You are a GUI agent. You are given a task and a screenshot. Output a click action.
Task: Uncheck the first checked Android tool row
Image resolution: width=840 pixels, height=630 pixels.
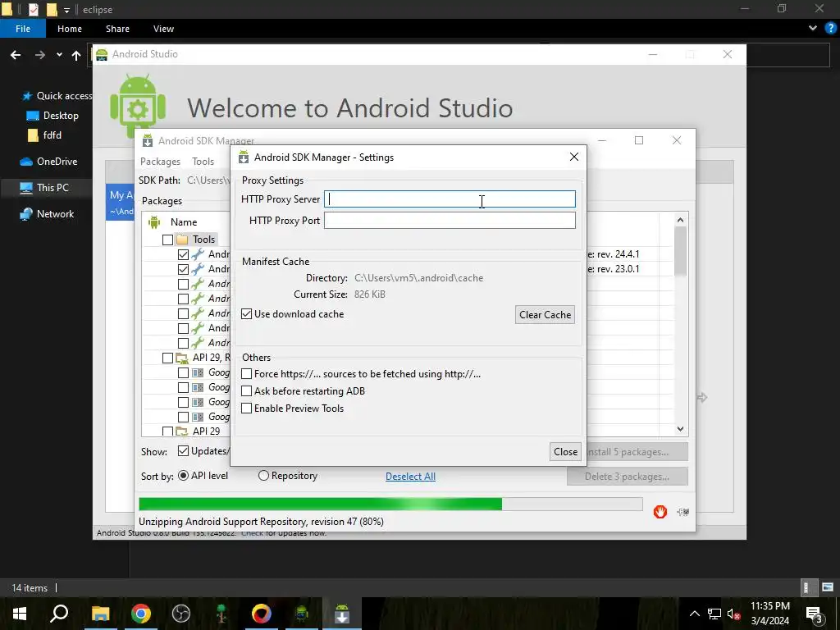(x=183, y=254)
